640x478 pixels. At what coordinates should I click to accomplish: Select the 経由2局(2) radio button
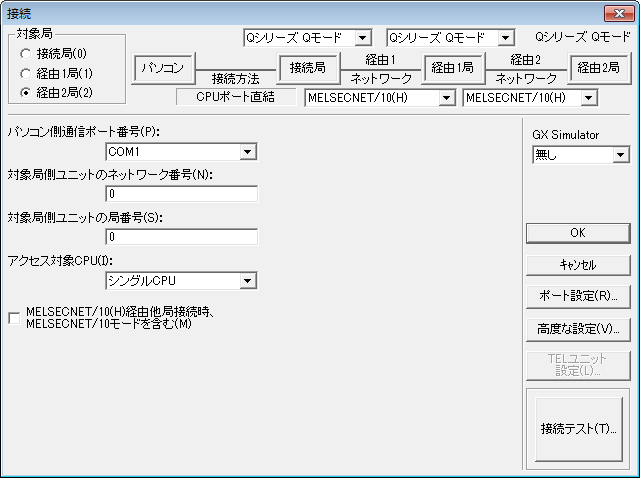[x=26, y=92]
